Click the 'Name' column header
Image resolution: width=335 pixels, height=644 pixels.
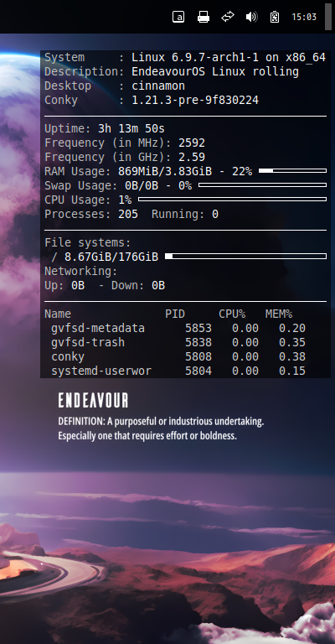[58, 314]
